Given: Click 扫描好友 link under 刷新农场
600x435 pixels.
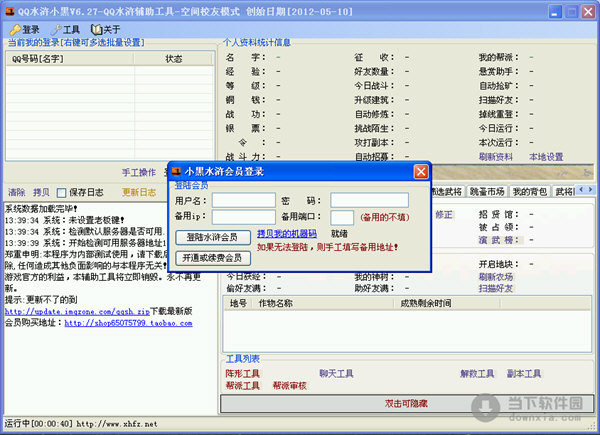Looking at the screenshot, I should [x=496, y=288].
